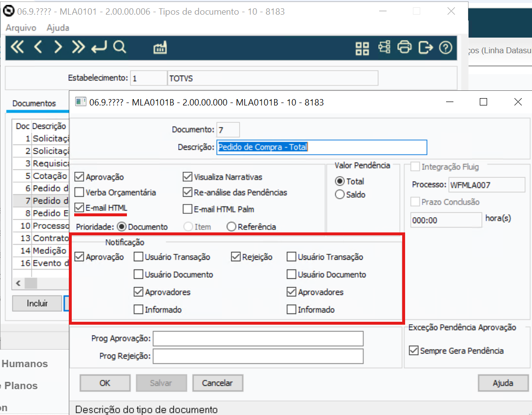The height and width of the screenshot is (415, 532).
Task: Select Referência priority radio button
Action: [231, 227]
